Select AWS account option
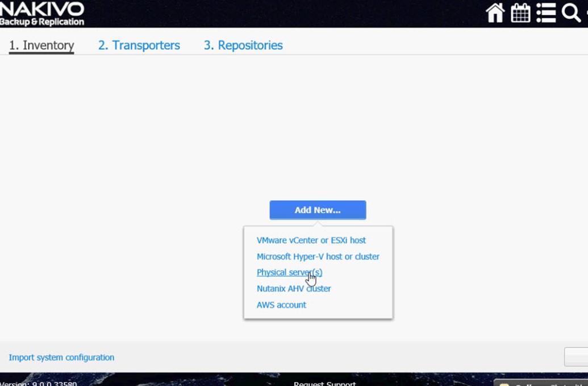 [x=281, y=305]
